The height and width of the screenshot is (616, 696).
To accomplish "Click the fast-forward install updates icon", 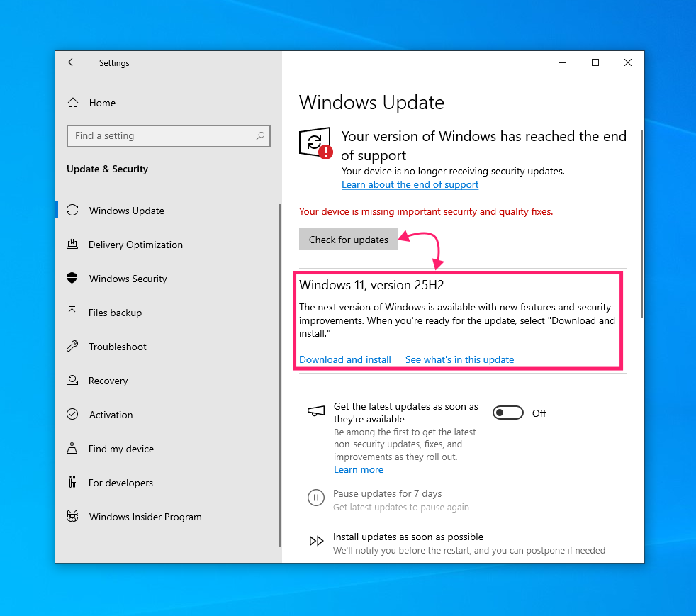I will [x=316, y=541].
